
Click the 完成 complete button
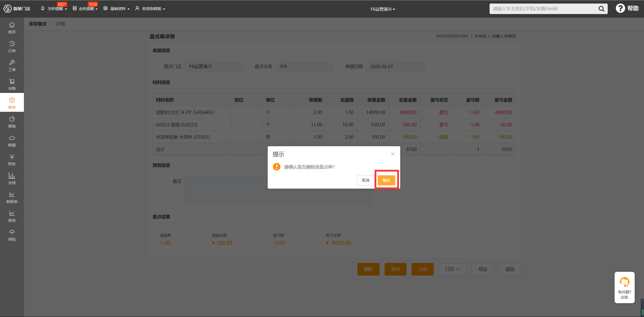[422, 269]
